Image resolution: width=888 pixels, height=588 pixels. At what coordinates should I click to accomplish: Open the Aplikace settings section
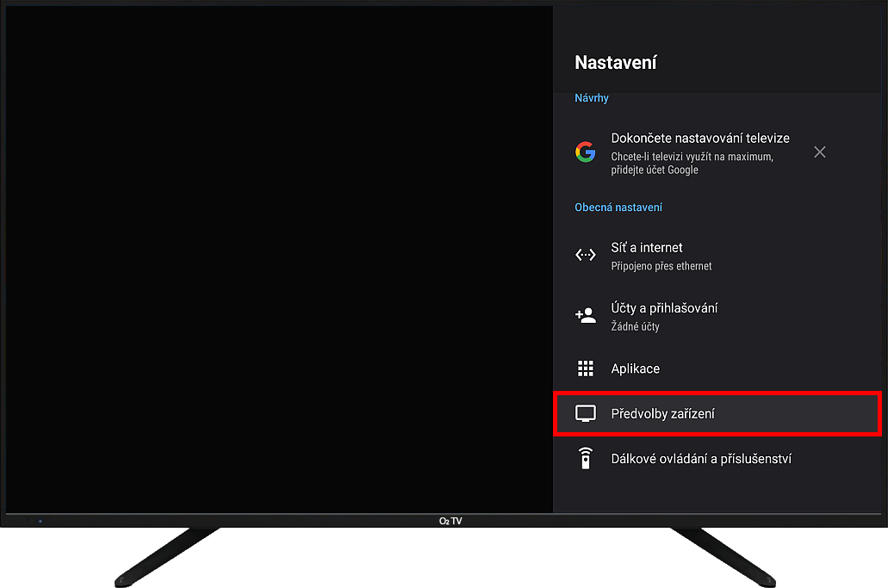pyautogui.click(x=636, y=368)
